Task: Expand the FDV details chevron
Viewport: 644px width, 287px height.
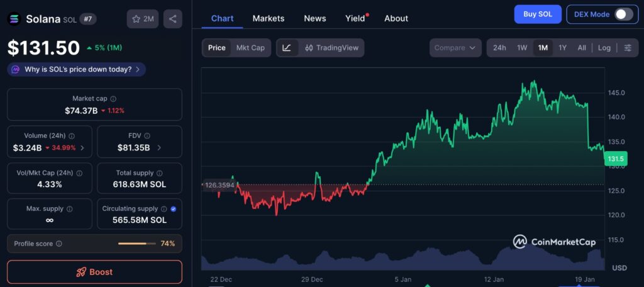Action: pyautogui.click(x=159, y=148)
